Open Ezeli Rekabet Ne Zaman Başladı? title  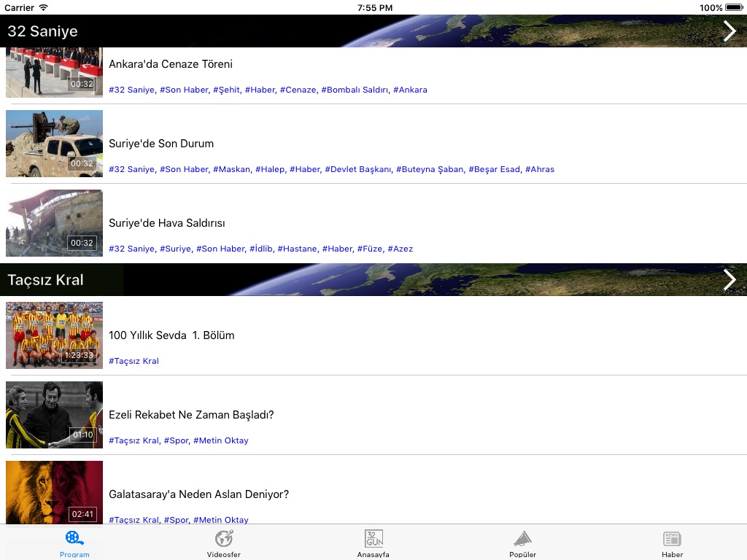pyautogui.click(x=191, y=415)
